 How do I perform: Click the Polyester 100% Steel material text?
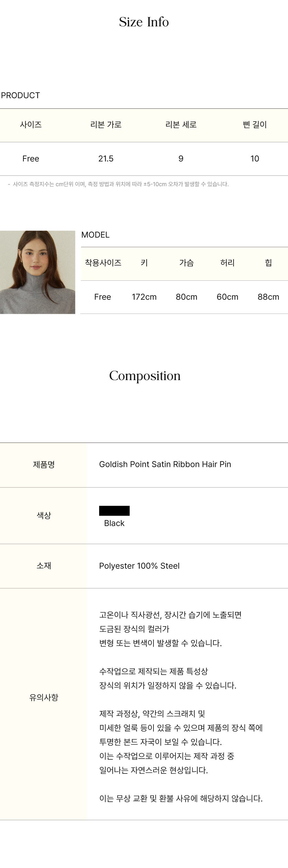point(139,566)
